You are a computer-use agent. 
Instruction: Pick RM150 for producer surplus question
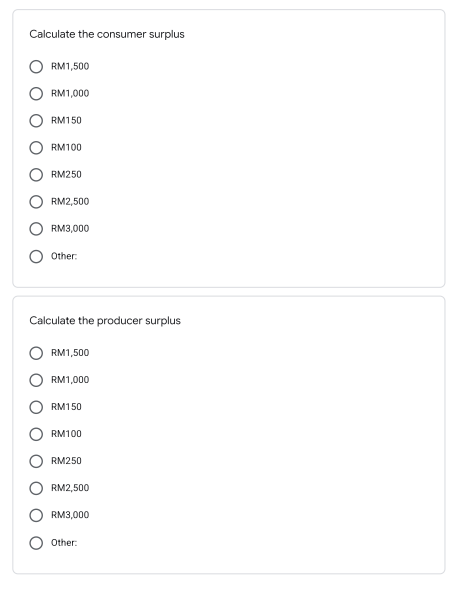click(x=36, y=407)
